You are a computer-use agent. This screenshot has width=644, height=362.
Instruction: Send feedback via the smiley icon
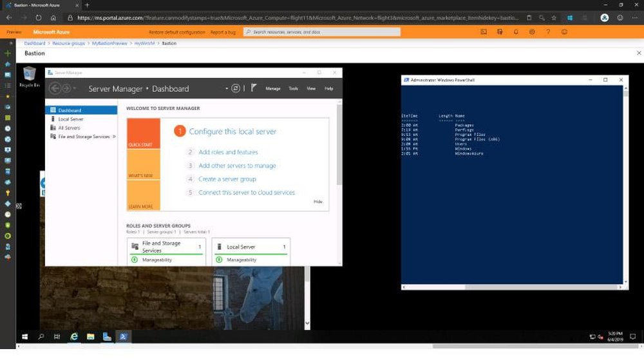coord(564,32)
